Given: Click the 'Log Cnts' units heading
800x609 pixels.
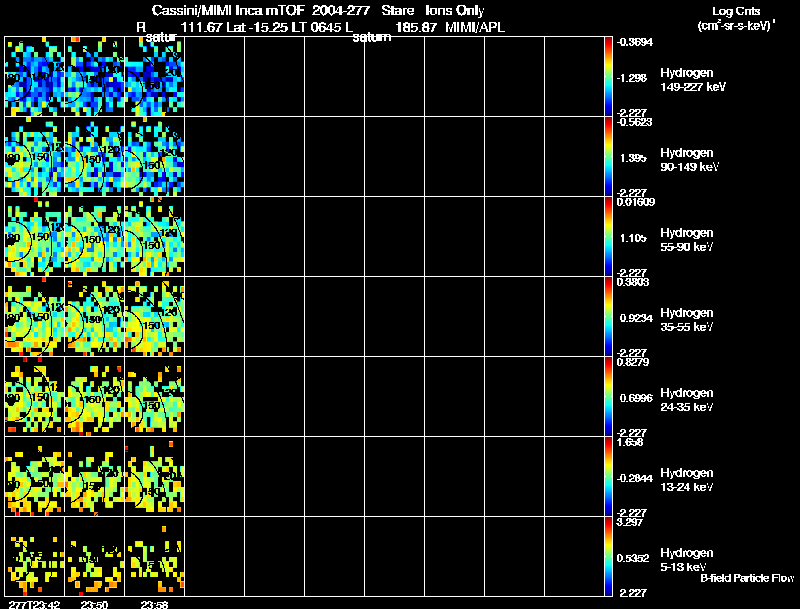Looking at the screenshot, I should tap(736, 11).
